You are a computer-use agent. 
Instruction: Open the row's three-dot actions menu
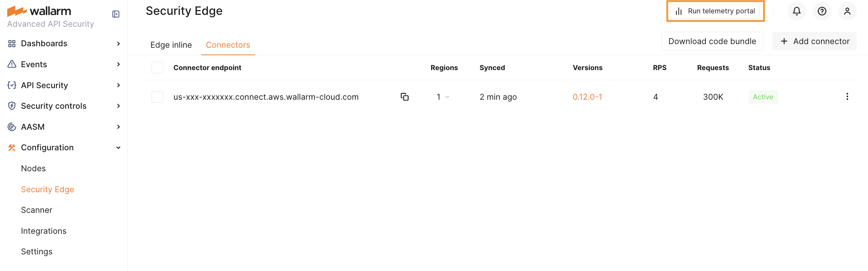pos(847,96)
